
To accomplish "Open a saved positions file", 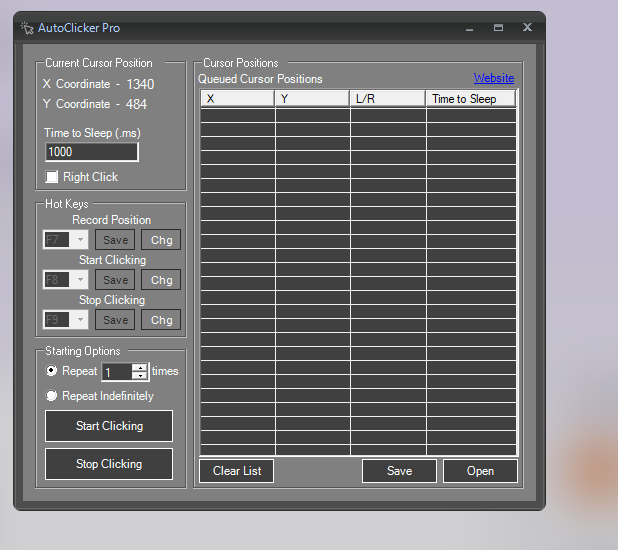I will pos(480,471).
